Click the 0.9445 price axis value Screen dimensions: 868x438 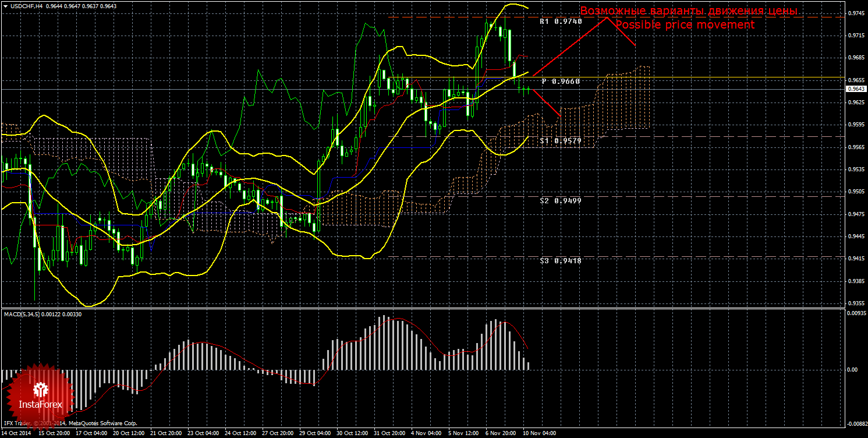click(855, 236)
